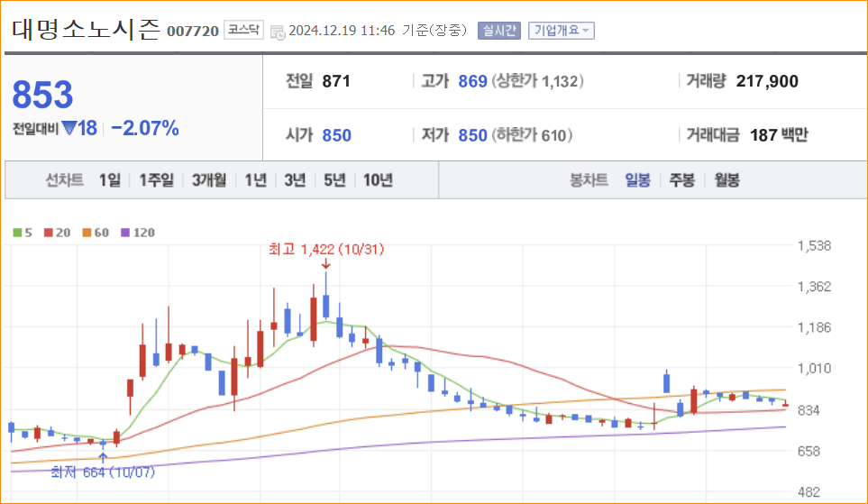The image size is (868, 504).
Task: Click the 834 y-axis label
Action: 809,410
